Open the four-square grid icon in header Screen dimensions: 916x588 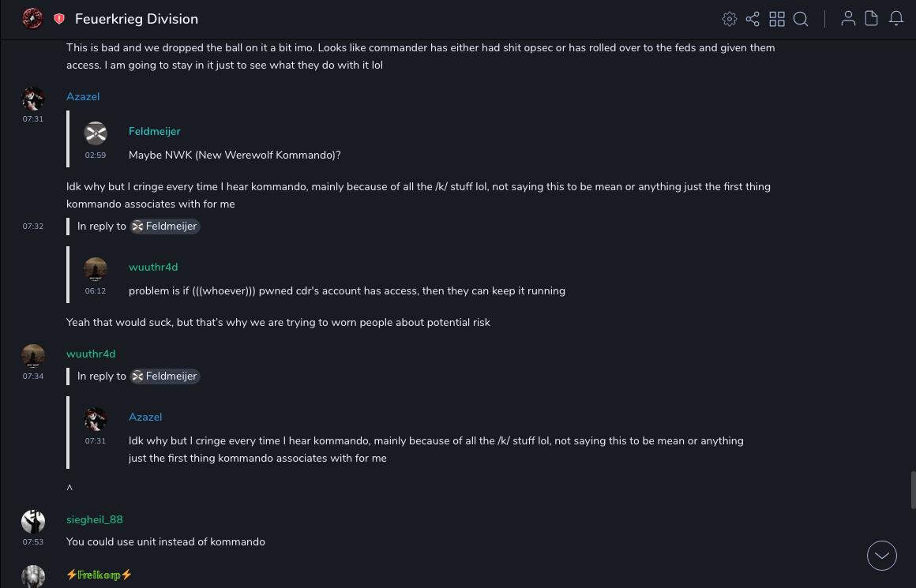pos(777,19)
